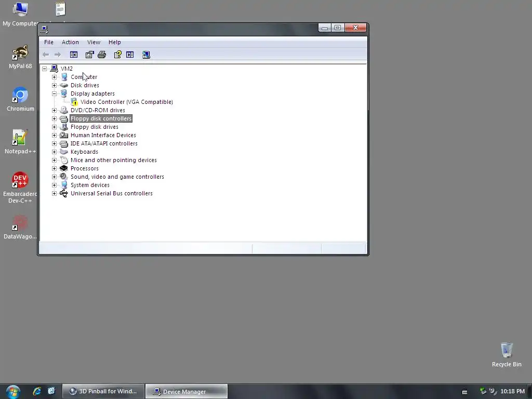Expand the Keyboards category
Screen dimensions: 532x399
(54, 152)
